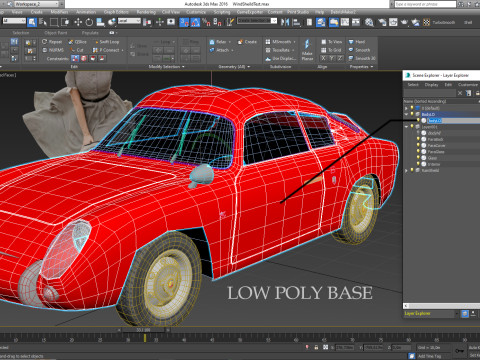Click the Shell toolbar button

click(468, 22)
